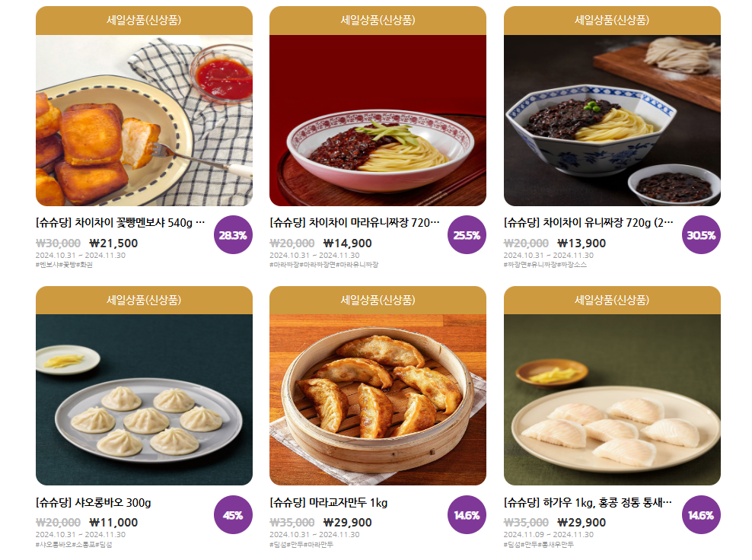Click 14.6% badge beside 마라교자만두

(x=467, y=515)
